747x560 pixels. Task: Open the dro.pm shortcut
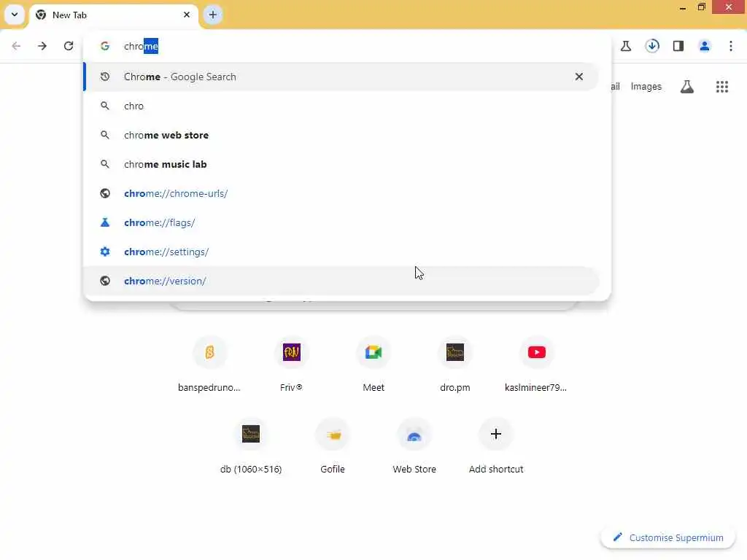click(x=455, y=365)
